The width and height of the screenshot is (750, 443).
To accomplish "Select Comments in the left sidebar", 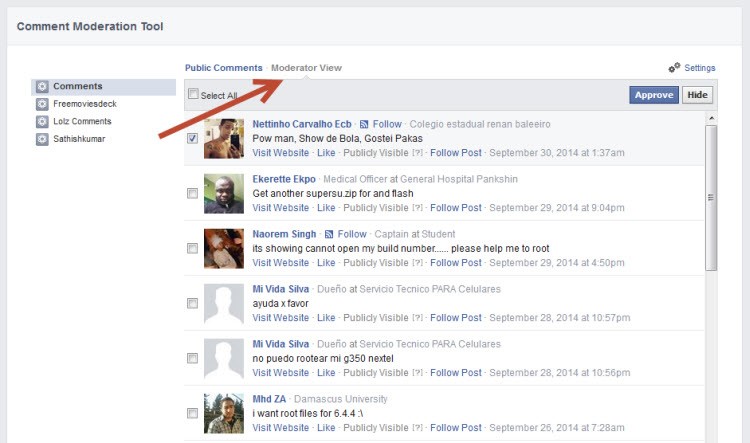I will pyautogui.click(x=103, y=87).
